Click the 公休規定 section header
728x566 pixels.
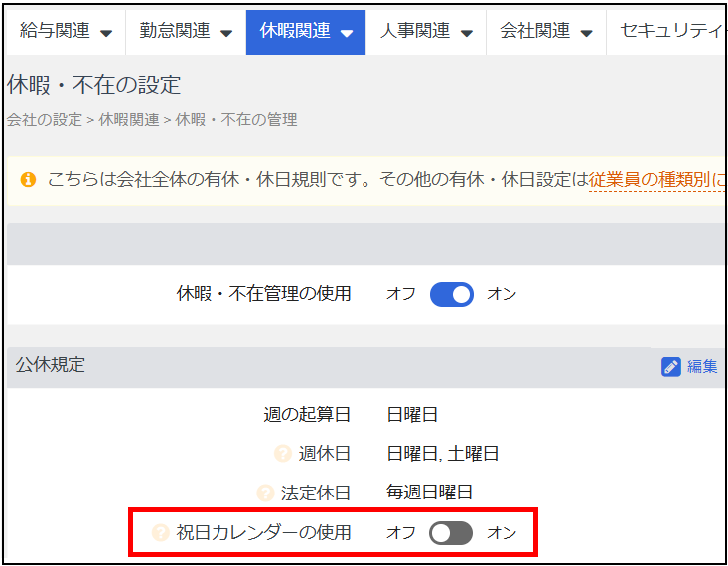coord(51,365)
